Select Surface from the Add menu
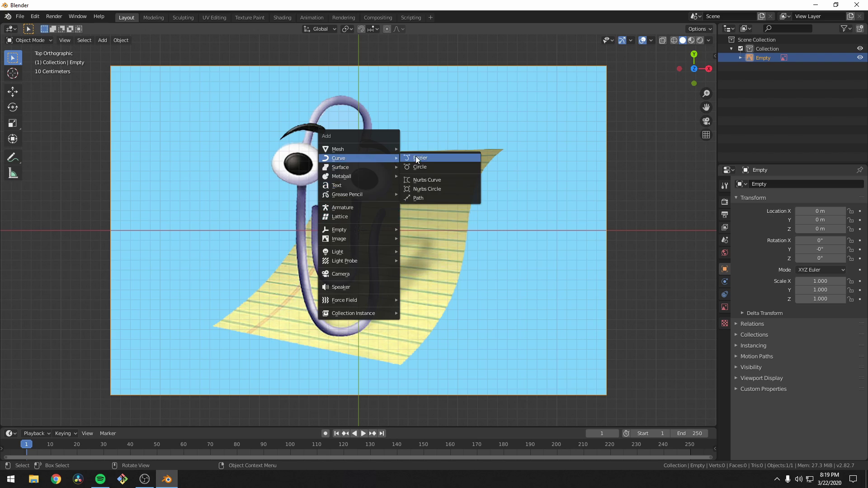Screen dimensions: 868x488 tap(340, 167)
